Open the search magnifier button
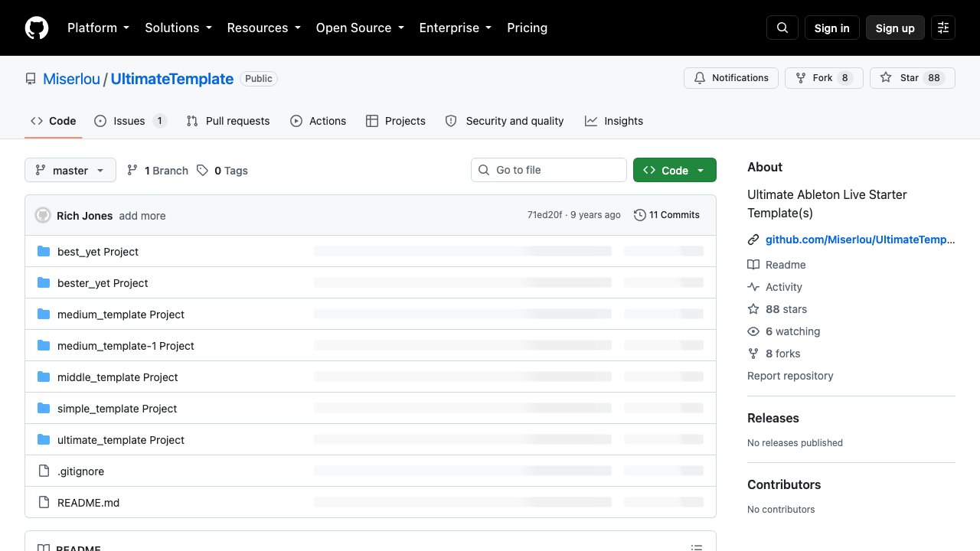The image size is (980, 551). [x=782, y=28]
